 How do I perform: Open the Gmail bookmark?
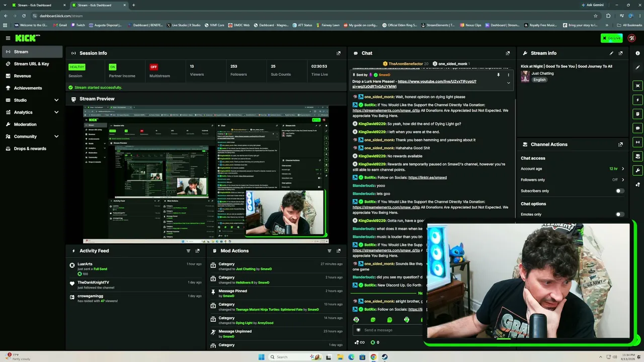[59, 25]
